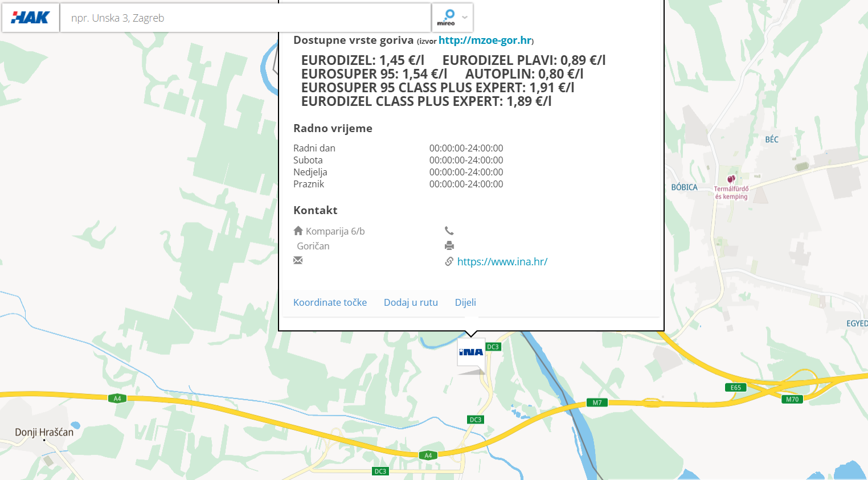Expand the dropdown arrow beside Mireo
Viewport: 868px width, 480px height.
click(x=465, y=18)
